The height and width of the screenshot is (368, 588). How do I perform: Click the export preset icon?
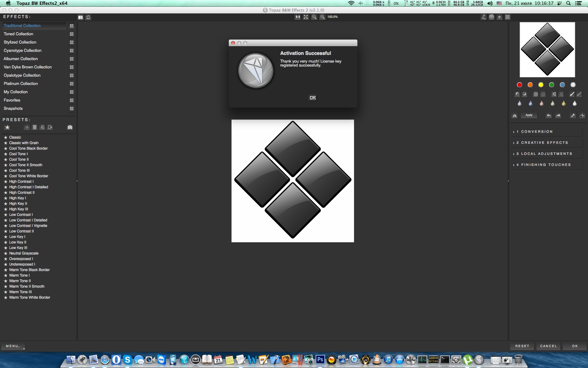click(50, 127)
